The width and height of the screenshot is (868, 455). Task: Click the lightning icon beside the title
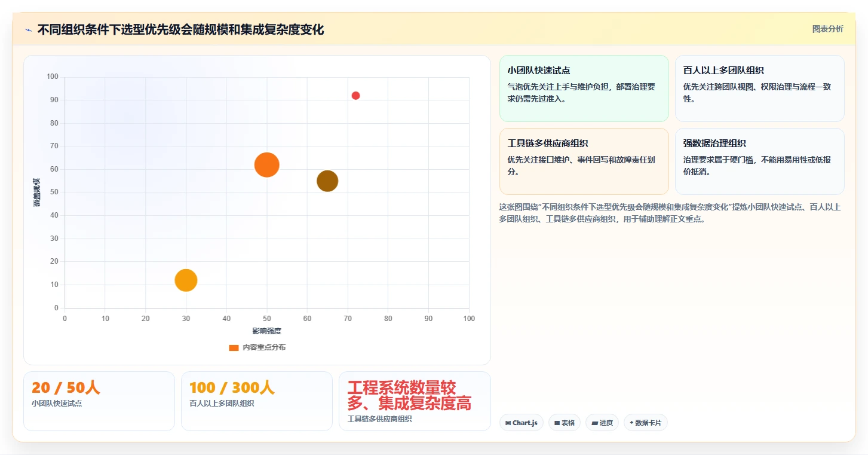[28, 30]
